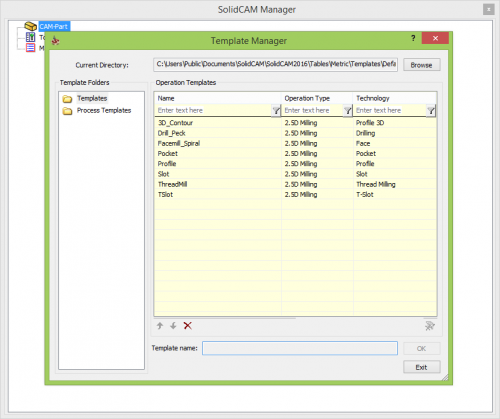The image size is (500, 419).
Task: Click the Template name input field
Action: [x=300, y=348]
